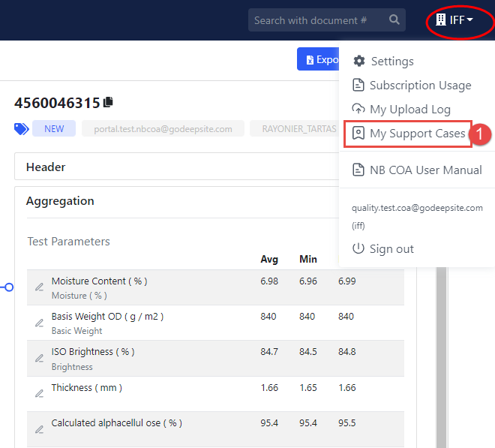Edit the ISO Brightness parameter
The height and width of the screenshot is (448, 495).
point(39,358)
